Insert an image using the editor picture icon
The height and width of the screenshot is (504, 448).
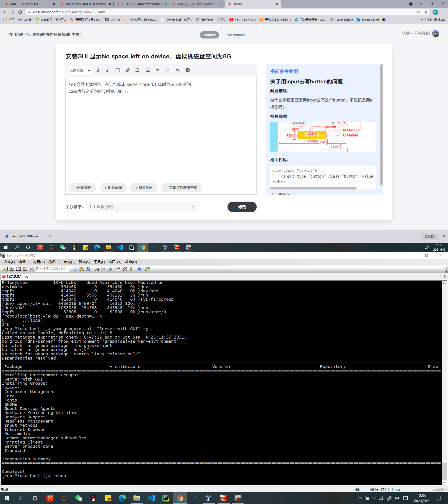118,70
